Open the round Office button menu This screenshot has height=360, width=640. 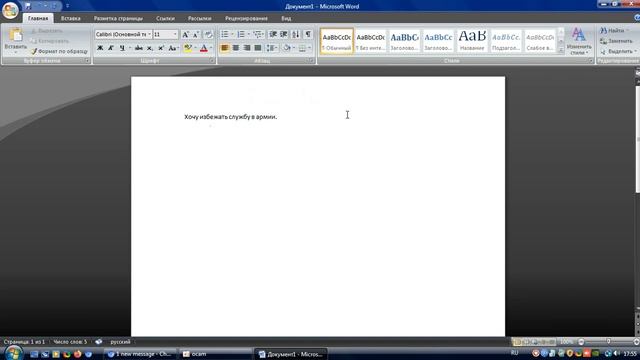point(10,10)
